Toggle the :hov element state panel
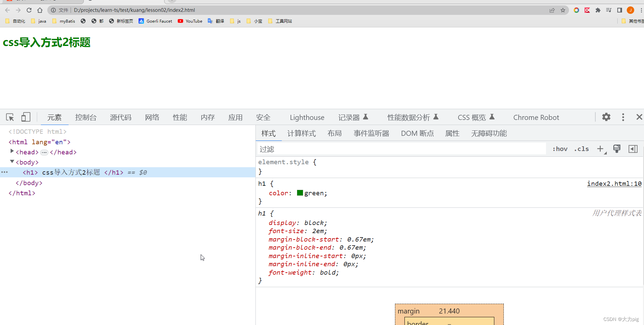The width and height of the screenshot is (644, 325). coord(560,149)
